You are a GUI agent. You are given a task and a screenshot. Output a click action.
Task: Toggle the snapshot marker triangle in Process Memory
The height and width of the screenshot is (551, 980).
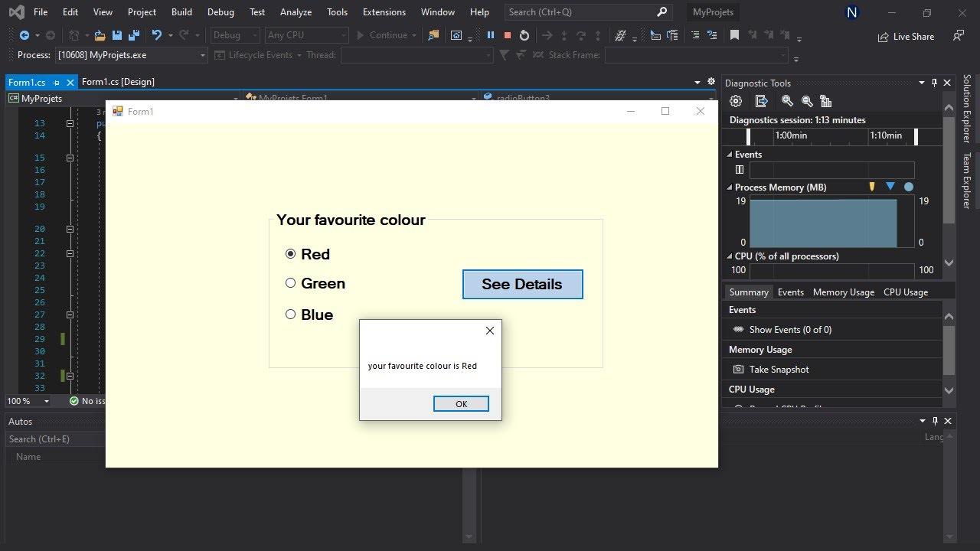point(890,186)
